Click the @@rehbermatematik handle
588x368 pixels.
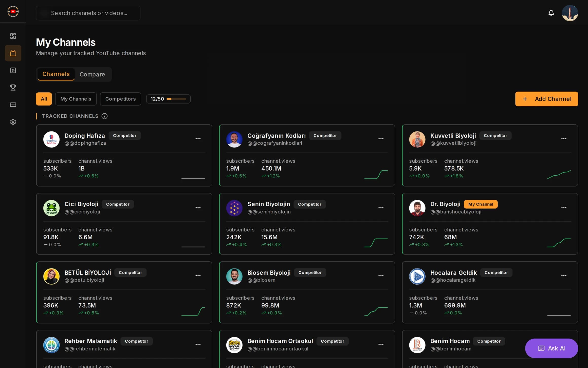90,349
